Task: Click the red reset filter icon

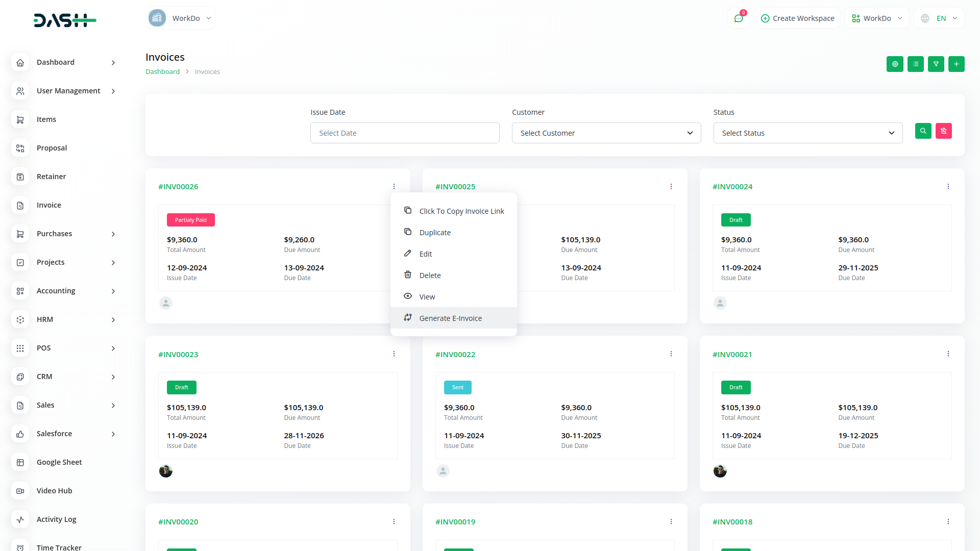Action: (943, 131)
